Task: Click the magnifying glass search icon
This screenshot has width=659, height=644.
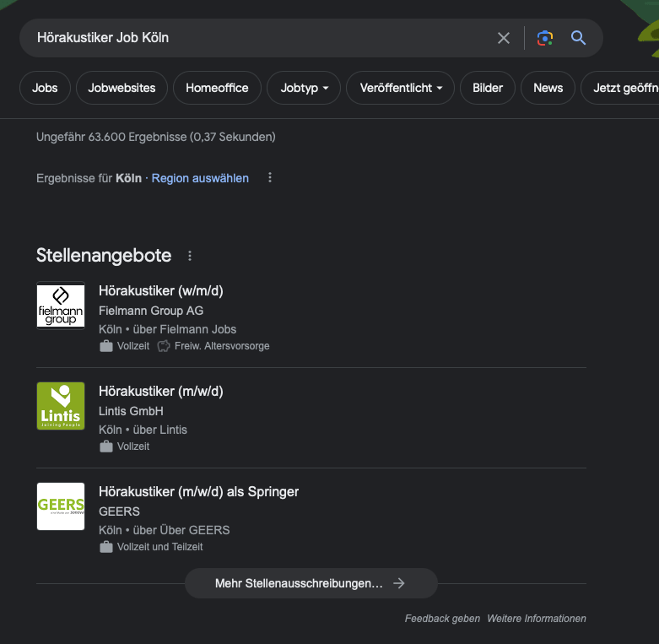Action: click(x=578, y=38)
